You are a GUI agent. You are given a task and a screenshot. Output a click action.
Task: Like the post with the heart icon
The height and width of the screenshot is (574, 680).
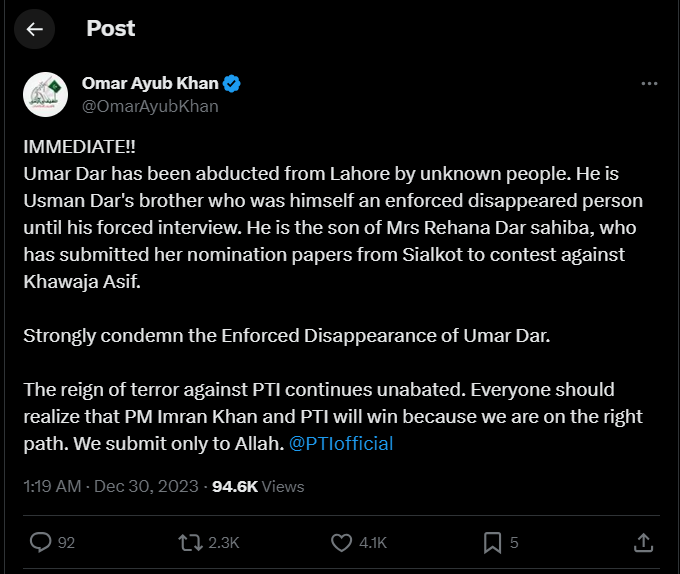[341, 542]
